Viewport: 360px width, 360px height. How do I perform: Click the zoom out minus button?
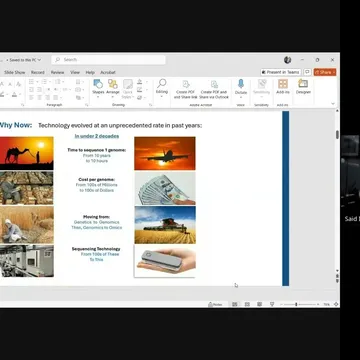pos(282,305)
